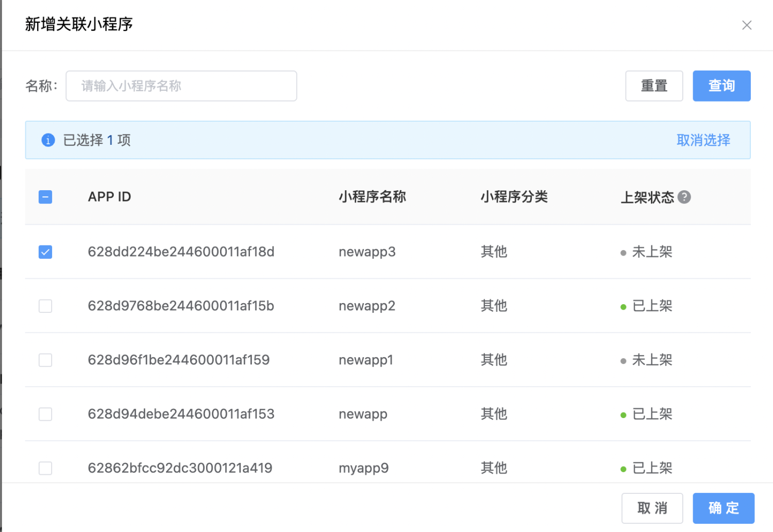
Task: Tick the checkbox for newapp
Action: click(45, 414)
